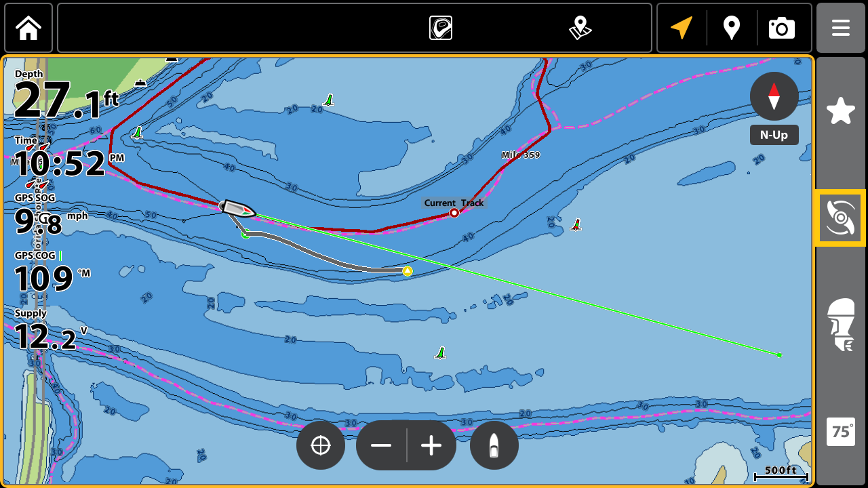Screen dimensions: 868x488
Task: Toggle the N-Up chart orientation
Action: [774, 135]
